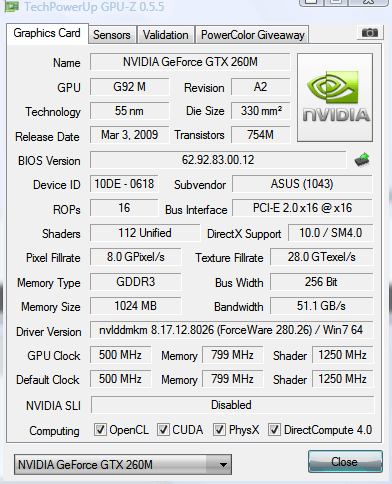392x484 pixels.
Task: Open the GPU selection dropdown arrow
Action: 223,464
